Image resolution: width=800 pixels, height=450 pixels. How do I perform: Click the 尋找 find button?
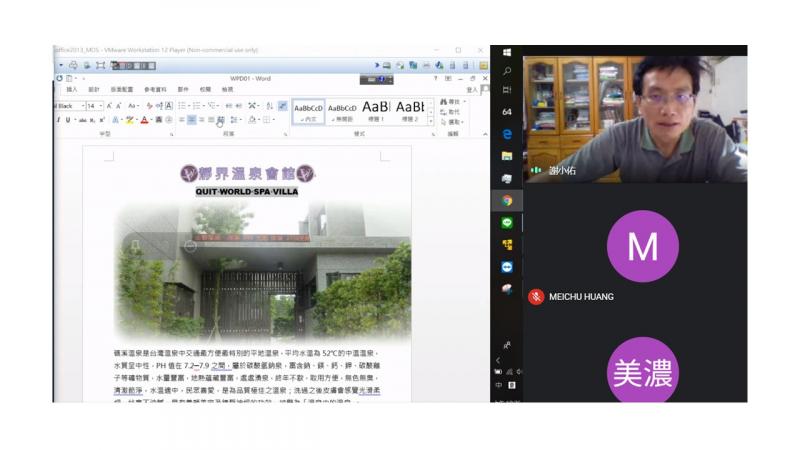(x=451, y=102)
